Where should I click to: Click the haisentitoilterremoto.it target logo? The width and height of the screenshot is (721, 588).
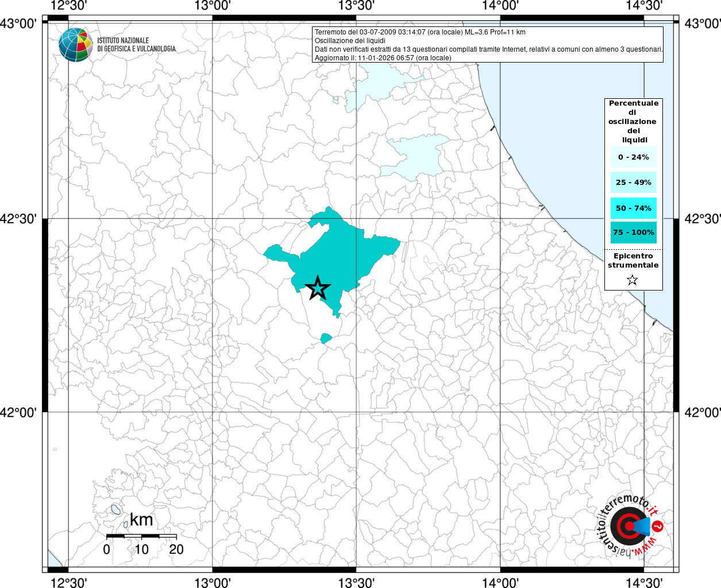(x=631, y=527)
